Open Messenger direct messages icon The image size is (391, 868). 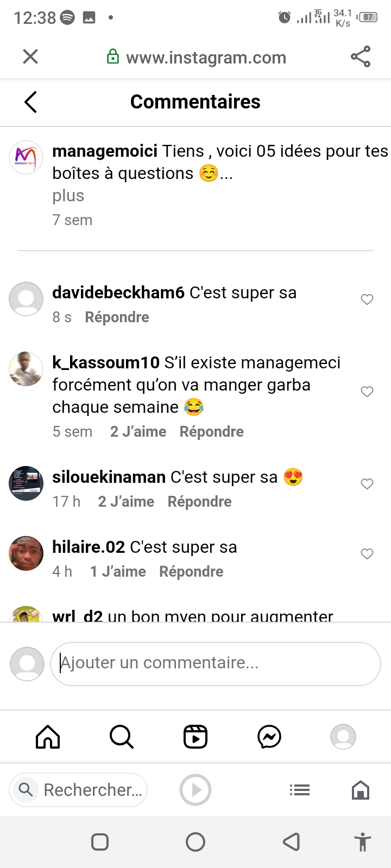[x=269, y=737]
